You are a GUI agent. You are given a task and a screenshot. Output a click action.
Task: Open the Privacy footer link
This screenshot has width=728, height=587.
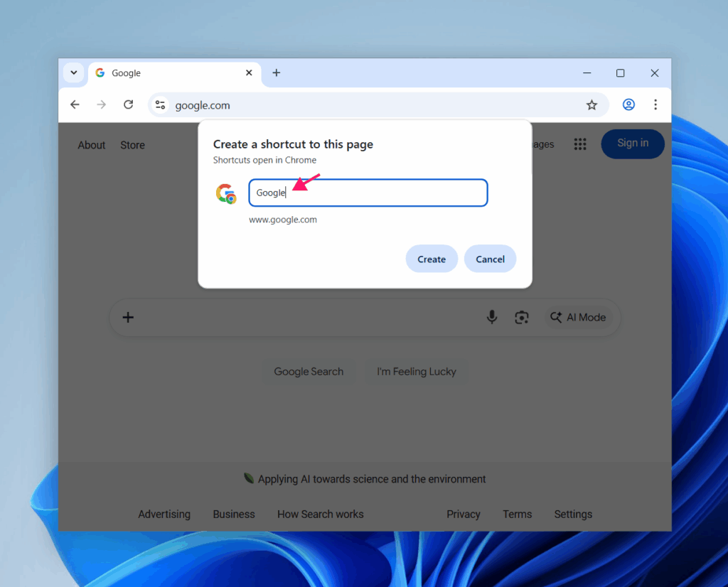click(464, 514)
